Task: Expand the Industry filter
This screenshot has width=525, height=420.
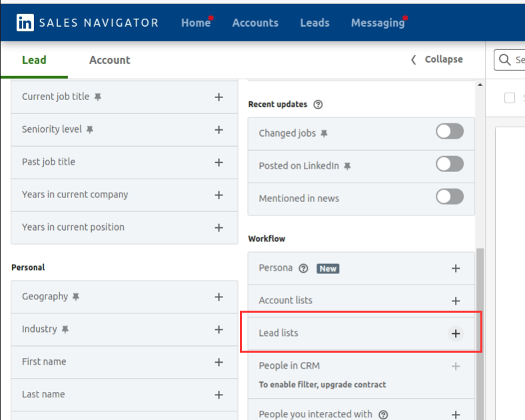Action: [219, 329]
